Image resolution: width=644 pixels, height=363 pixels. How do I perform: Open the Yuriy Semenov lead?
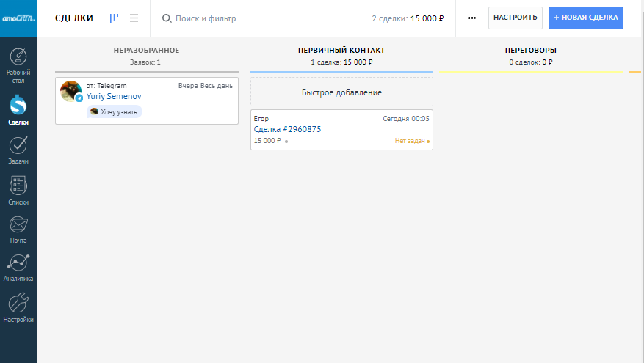click(x=113, y=96)
